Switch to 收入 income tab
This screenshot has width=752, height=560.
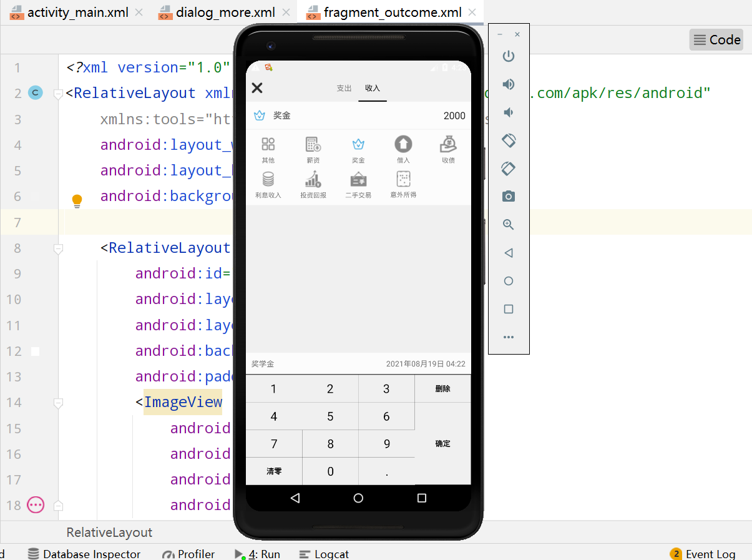[373, 89]
